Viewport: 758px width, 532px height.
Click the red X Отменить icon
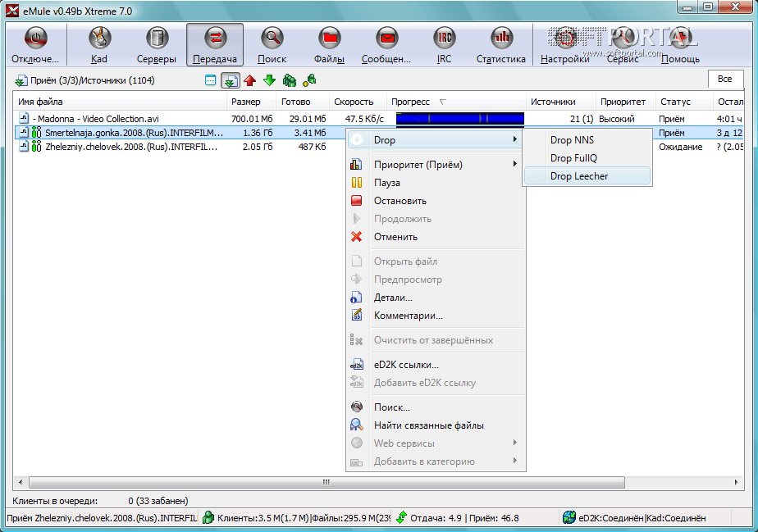356,237
